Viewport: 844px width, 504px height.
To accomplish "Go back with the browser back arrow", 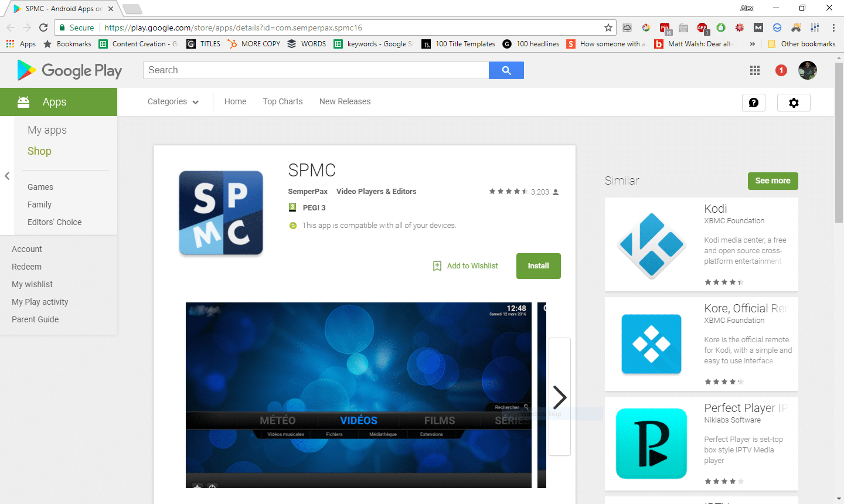I will 11,28.
